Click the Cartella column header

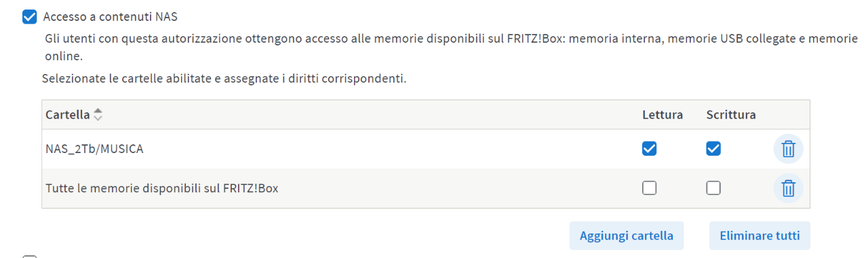[x=67, y=115]
